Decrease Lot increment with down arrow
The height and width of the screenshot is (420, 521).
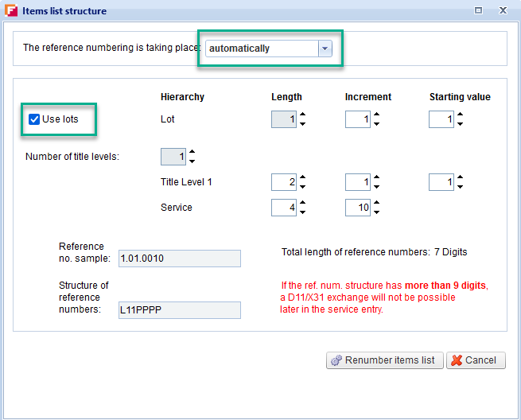click(x=376, y=124)
